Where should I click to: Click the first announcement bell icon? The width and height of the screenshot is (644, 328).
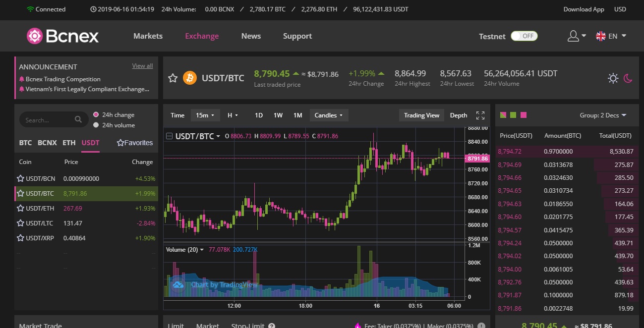pos(22,79)
